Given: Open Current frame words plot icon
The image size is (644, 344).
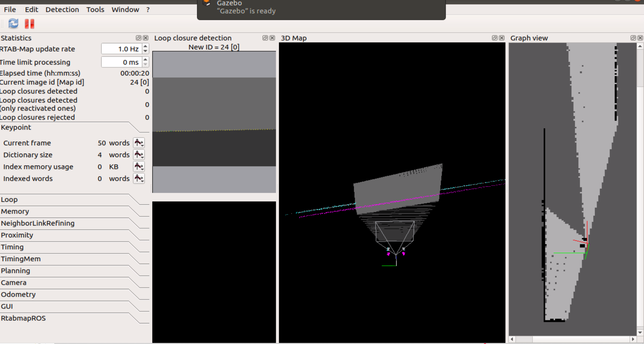Looking at the screenshot, I should pos(139,143).
